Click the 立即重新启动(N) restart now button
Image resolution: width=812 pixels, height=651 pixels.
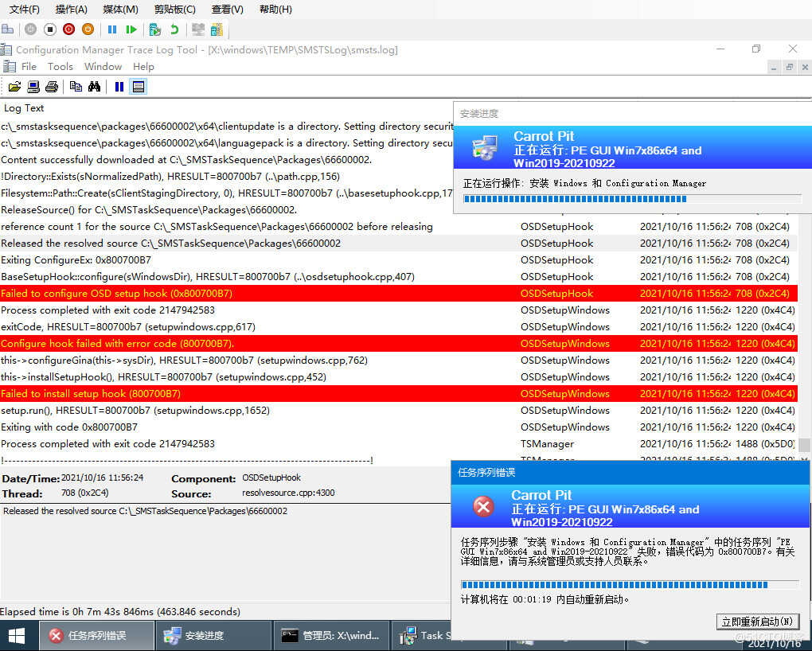(758, 622)
